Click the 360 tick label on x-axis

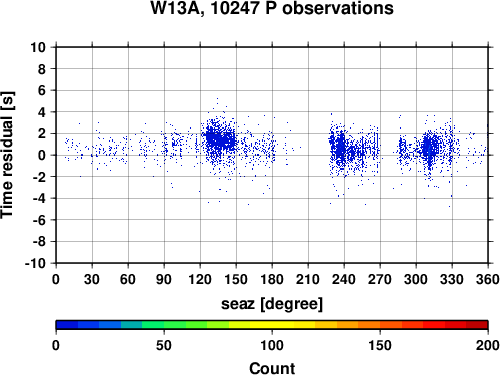(488, 279)
